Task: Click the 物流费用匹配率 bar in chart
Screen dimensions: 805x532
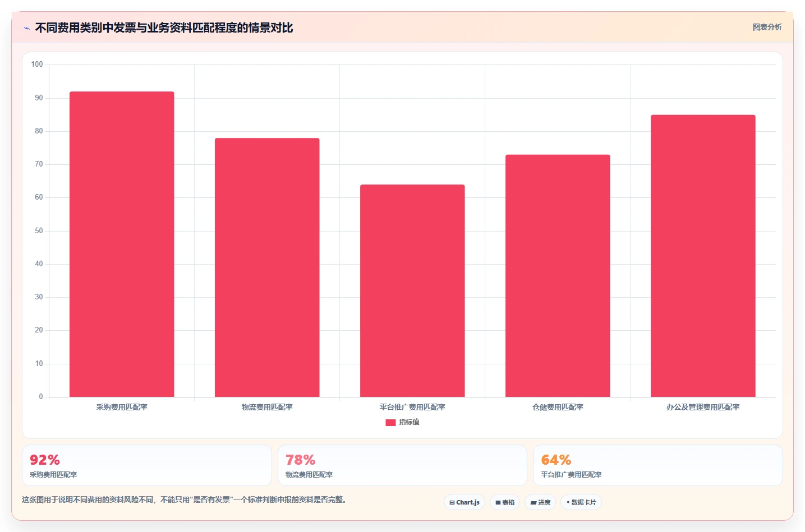Action: (x=267, y=267)
